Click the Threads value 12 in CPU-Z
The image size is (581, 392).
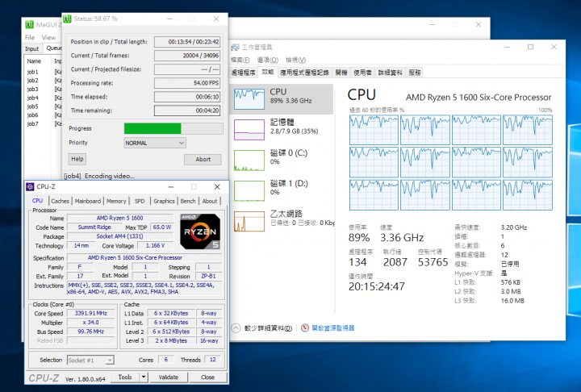[213, 360]
